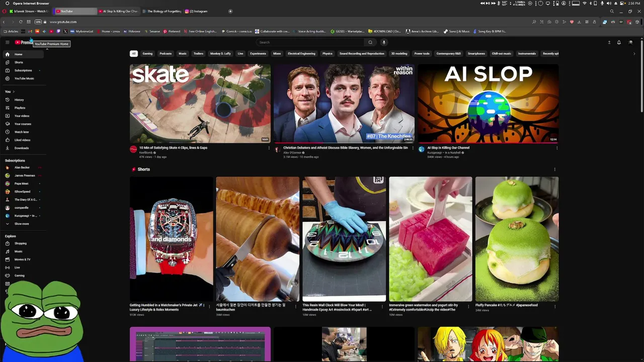The width and height of the screenshot is (644, 362).
Task: Open options for Resin Wall Clock short
Action: (382, 306)
